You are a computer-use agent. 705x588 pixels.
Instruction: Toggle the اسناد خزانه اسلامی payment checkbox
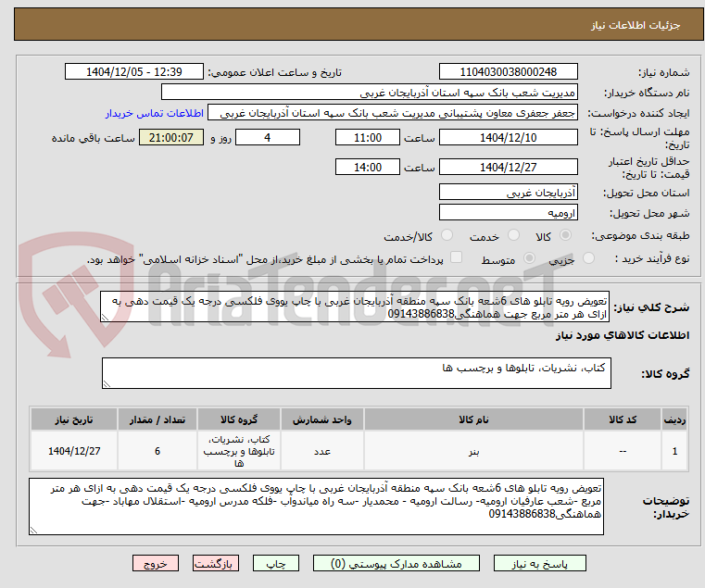[x=457, y=257]
